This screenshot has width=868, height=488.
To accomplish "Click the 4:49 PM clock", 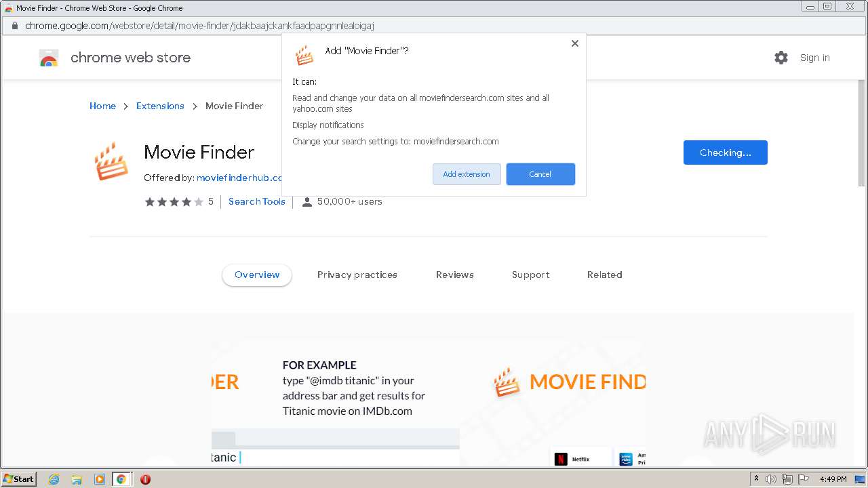I will [x=833, y=479].
